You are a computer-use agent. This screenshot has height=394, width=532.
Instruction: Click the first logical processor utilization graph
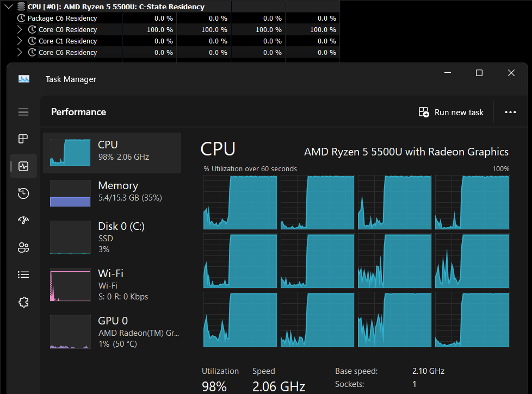(240, 203)
